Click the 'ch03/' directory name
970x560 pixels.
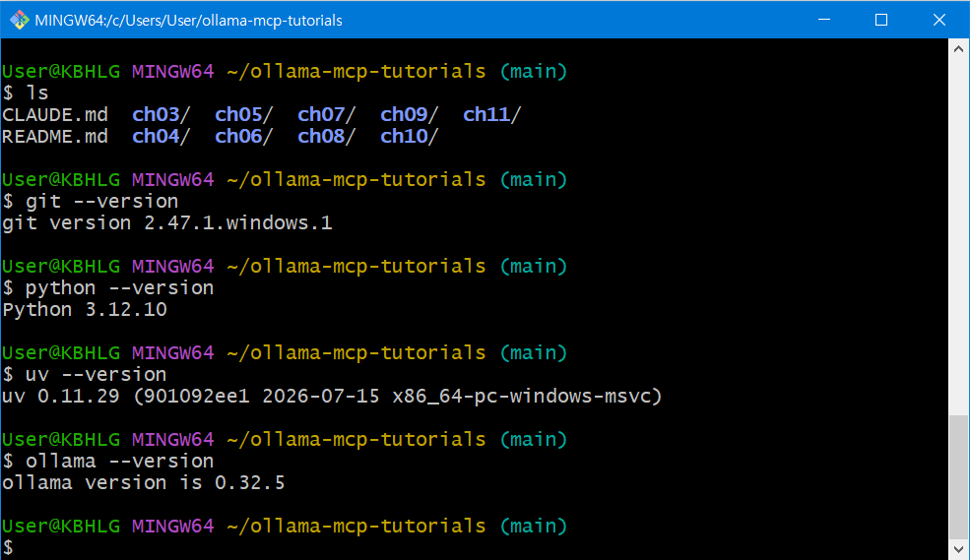162,114
